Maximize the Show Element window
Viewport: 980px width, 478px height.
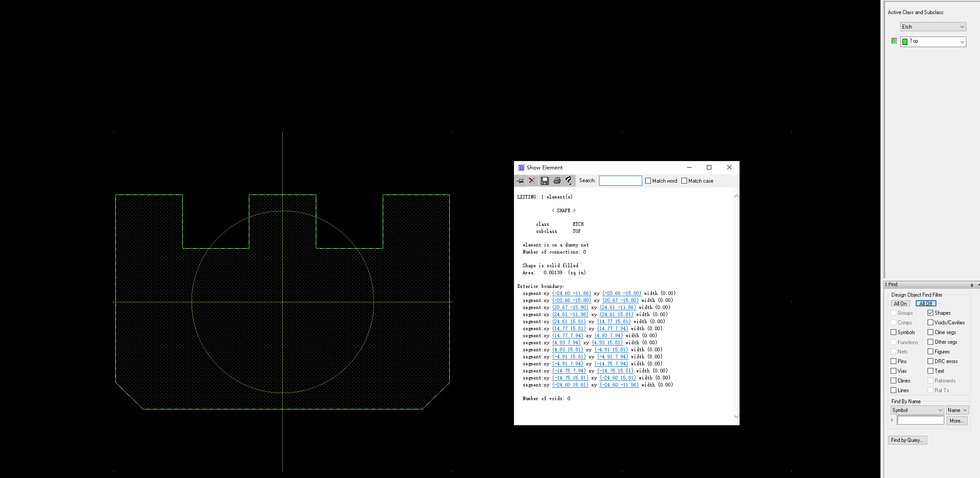click(x=709, y=167)
